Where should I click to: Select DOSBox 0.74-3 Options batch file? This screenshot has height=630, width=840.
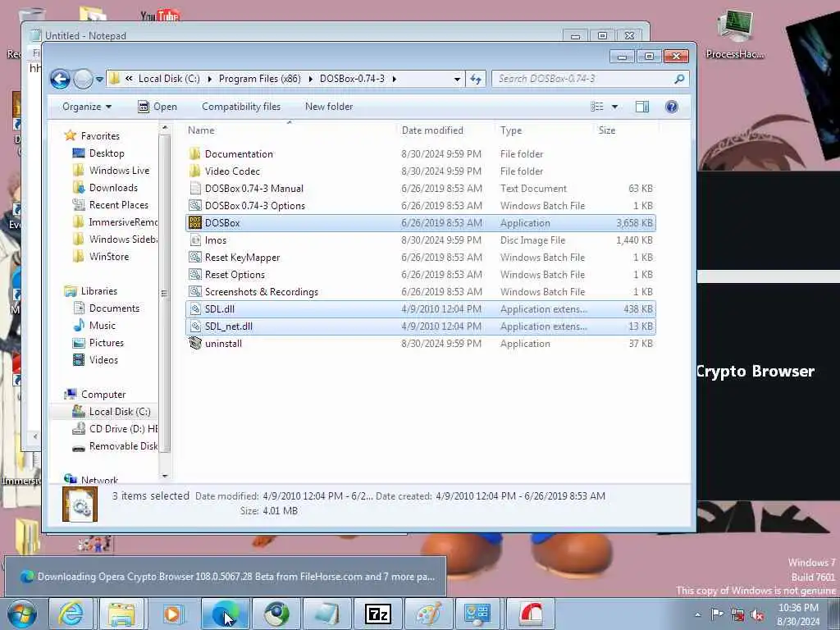[421, 206]
